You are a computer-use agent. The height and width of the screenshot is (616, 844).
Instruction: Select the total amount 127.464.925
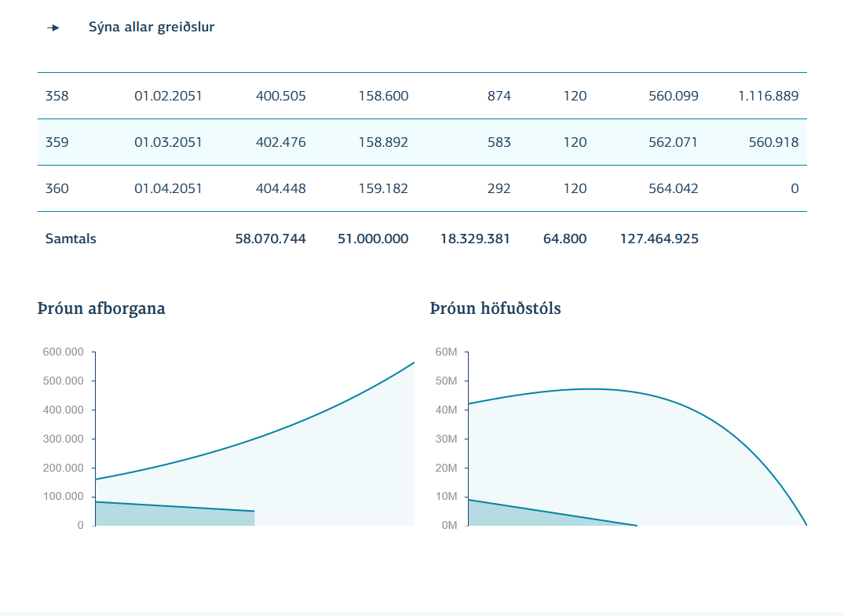(x=659, y=239)
